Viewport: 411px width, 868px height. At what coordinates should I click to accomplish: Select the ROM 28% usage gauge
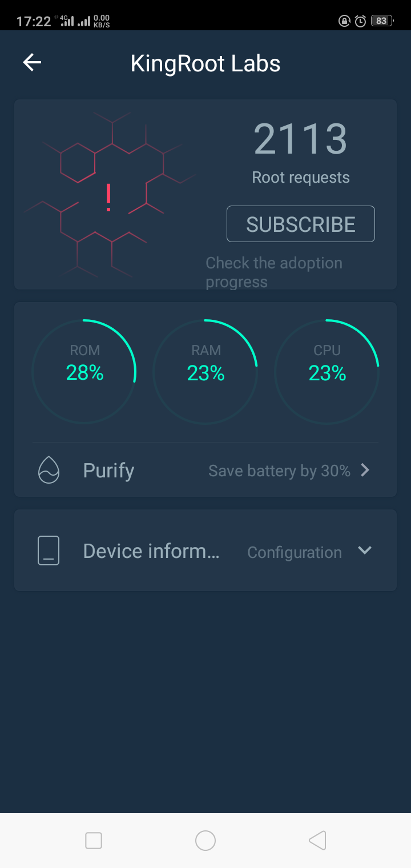tap(84, 371)
